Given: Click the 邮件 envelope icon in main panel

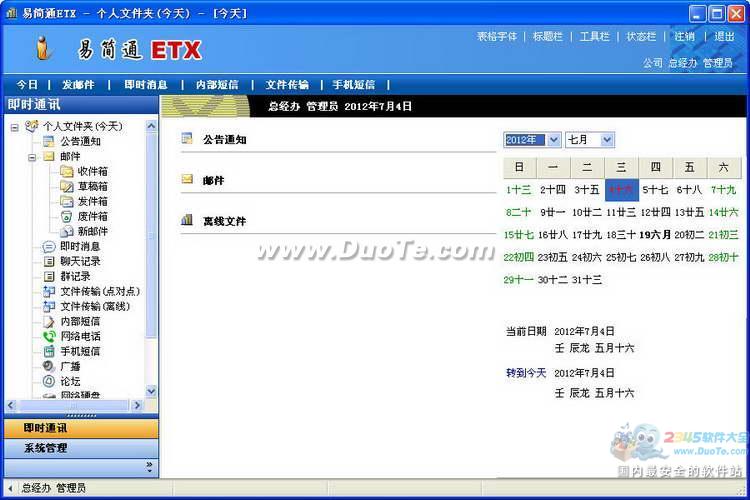Looking at the screenshot, I should pos(187,179).
